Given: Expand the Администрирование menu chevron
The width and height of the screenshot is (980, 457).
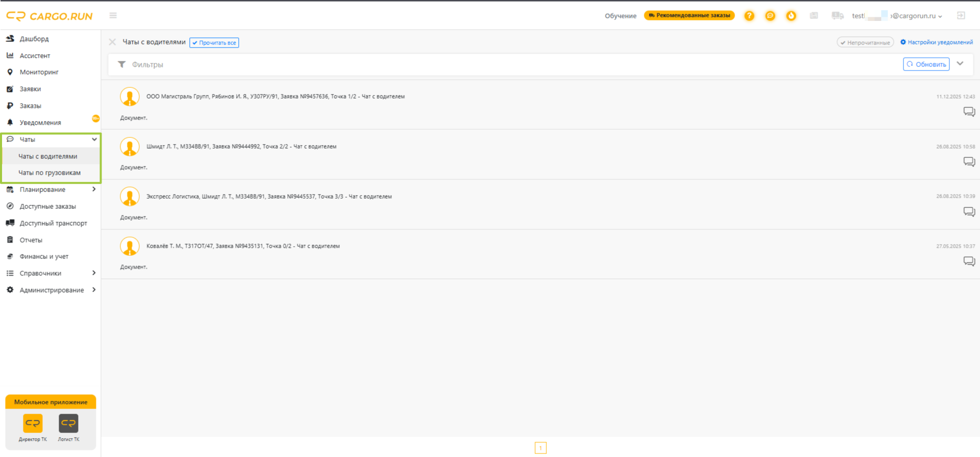Looking at the screenshot, I should (94, 290).
